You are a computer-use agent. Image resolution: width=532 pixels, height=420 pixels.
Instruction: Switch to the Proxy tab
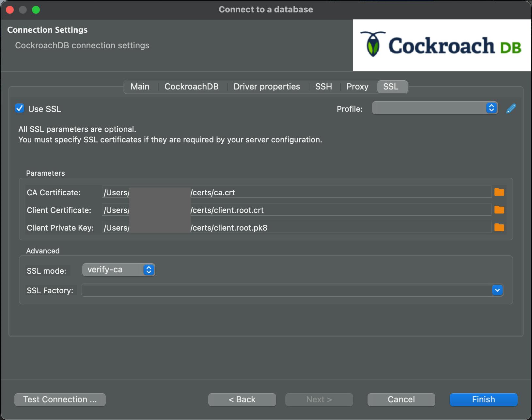(x=357, y=87)
